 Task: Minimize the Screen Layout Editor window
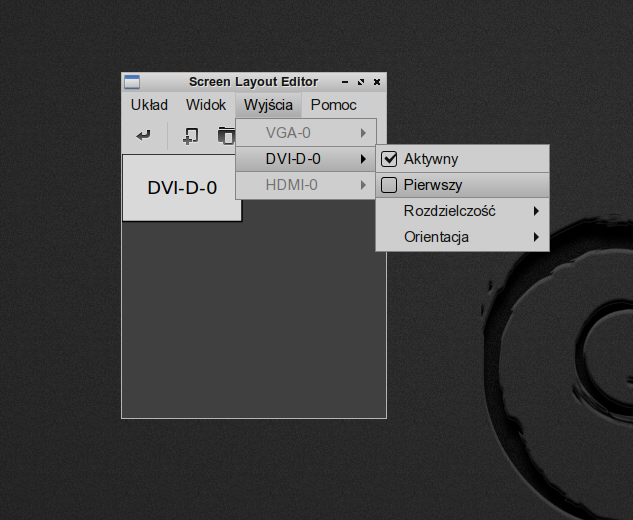(x=345, y=82)
